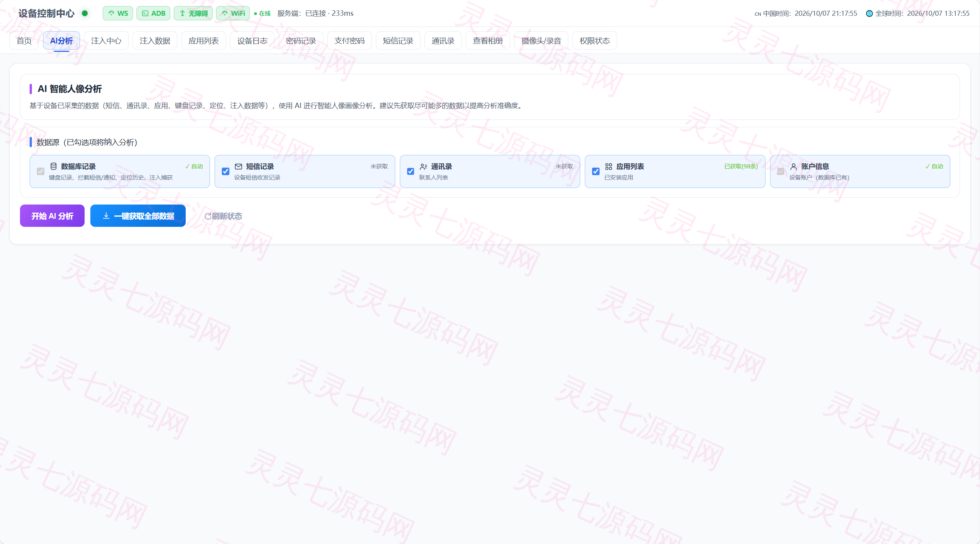Click the globe icon beside 全球时间
This screenshot has height=544, width=980.
869,13
